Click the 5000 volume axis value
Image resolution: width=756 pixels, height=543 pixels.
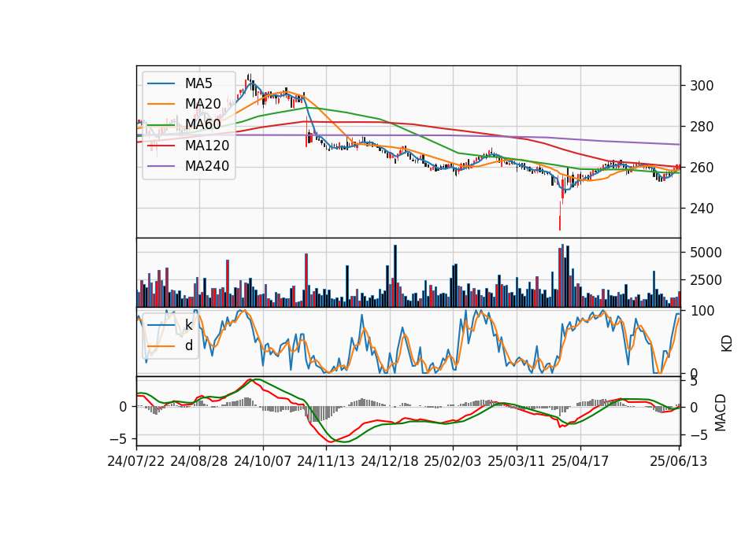pos(706,253)
